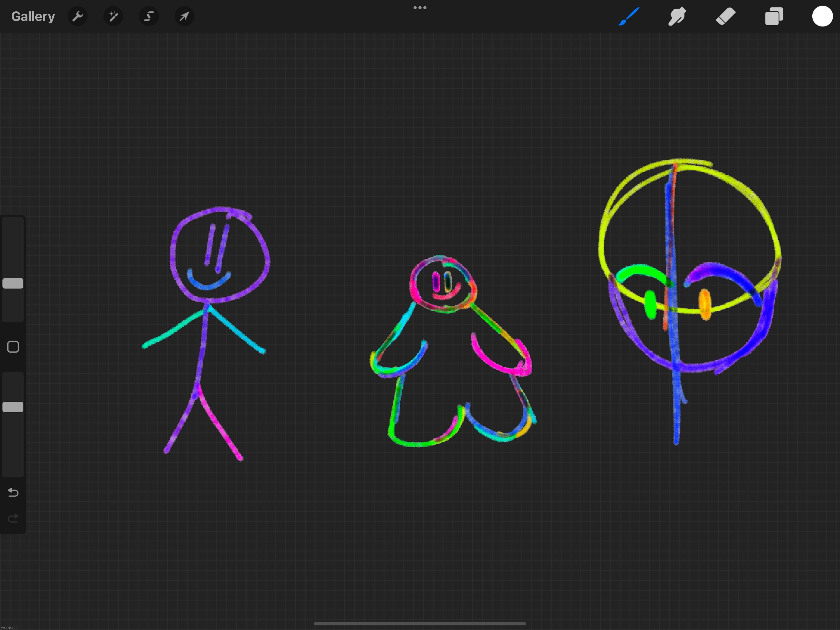840x630 pixels.
Task: Activate the Transform arrow tool
Action: pyautogui.click(x=184, y=16)
